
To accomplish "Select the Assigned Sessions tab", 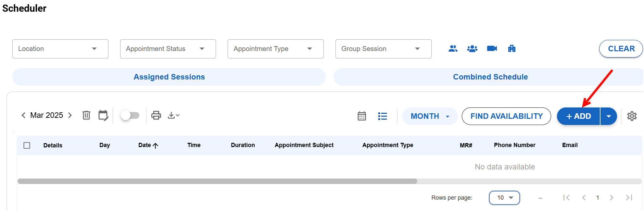I will pyautogui.click(x=169, y=77).
